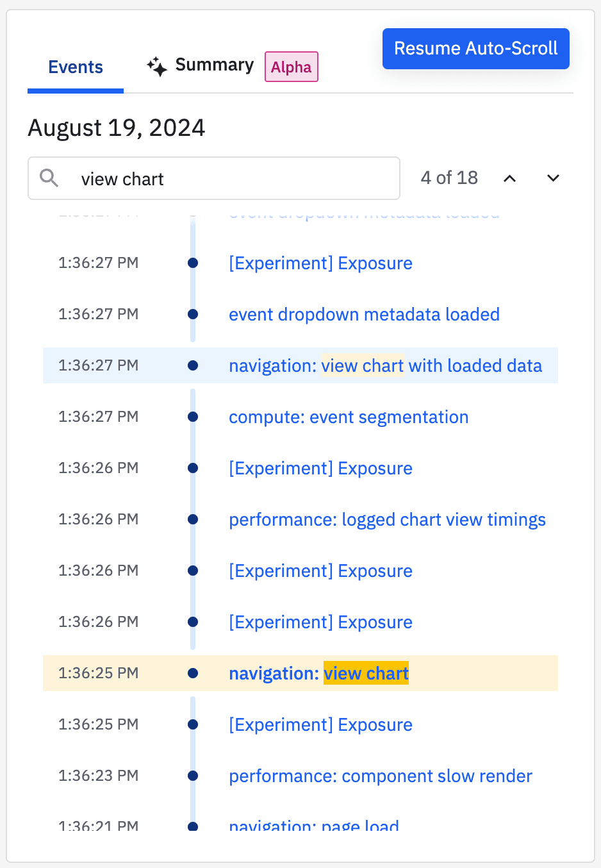The width and height of the screenshot is (601, 868).
Task: Open the 'compute: event segmentation' event
Action: 349,417
